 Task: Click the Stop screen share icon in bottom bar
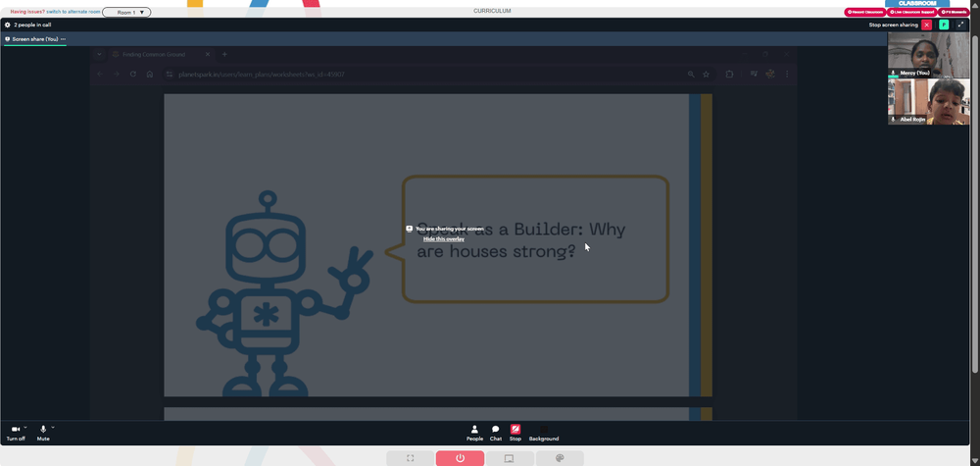point(515,433)
